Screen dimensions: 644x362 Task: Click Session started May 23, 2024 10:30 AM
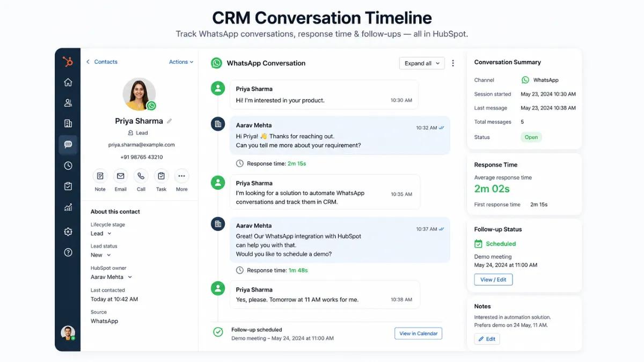coord(548,94)
